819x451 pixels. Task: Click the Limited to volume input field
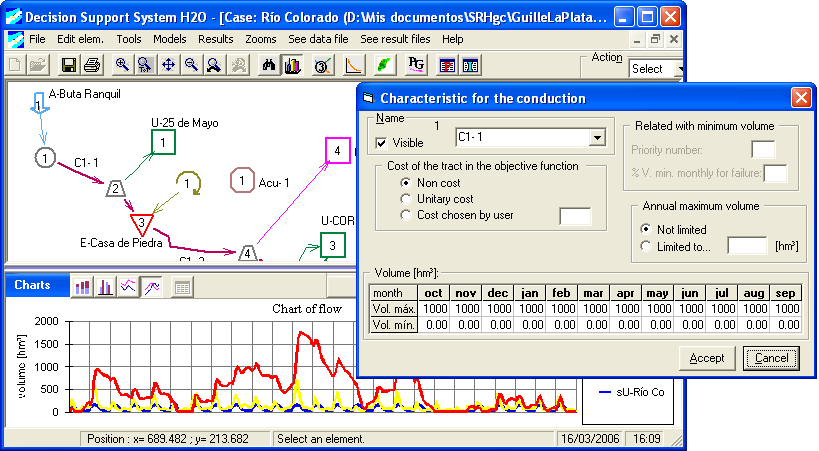747,246
